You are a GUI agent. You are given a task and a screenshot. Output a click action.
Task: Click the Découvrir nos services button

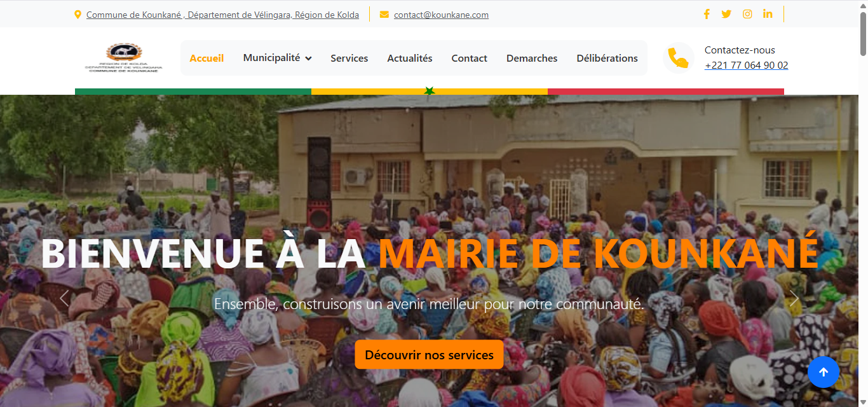pyautogui.click(x=429, y=354)
